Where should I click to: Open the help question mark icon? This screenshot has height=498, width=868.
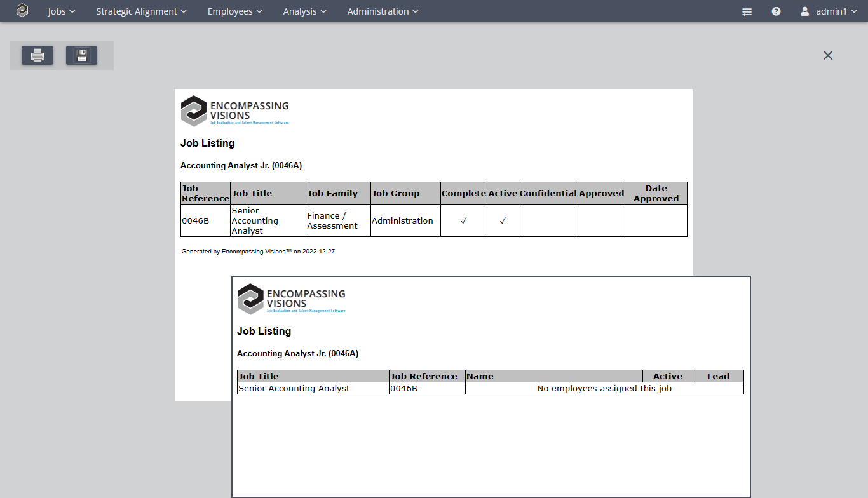click(x=776, y=11)
